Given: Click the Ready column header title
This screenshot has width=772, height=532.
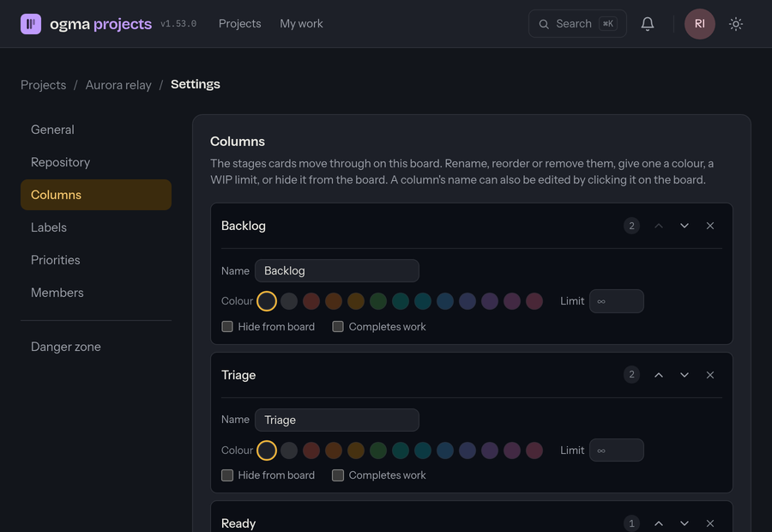Looking at the screenshot, I should (238, 523).
